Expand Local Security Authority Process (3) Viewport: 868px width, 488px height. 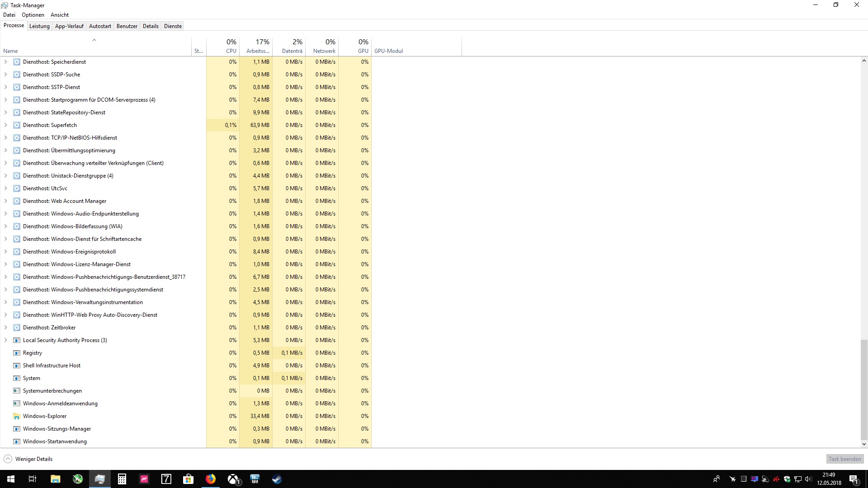pyautogui.click(x=5, y=340)
